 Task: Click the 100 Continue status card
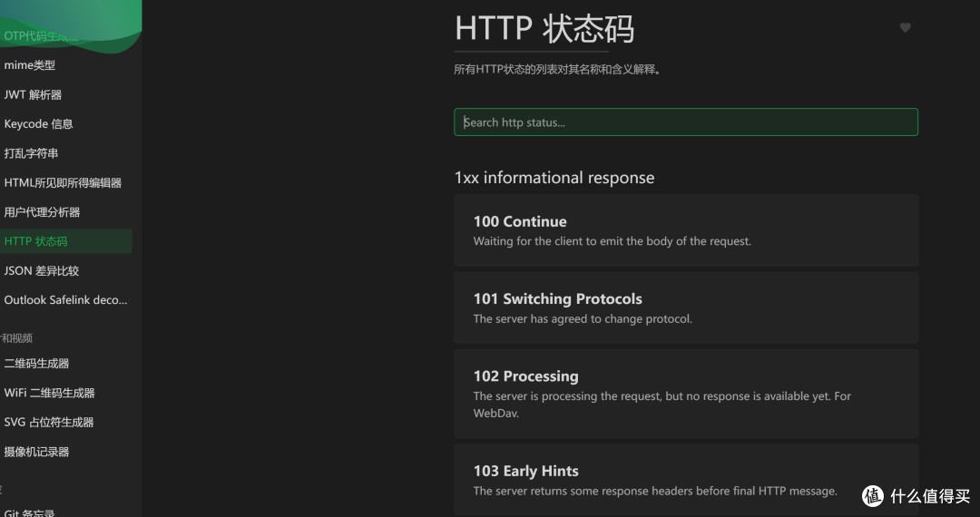686,230
